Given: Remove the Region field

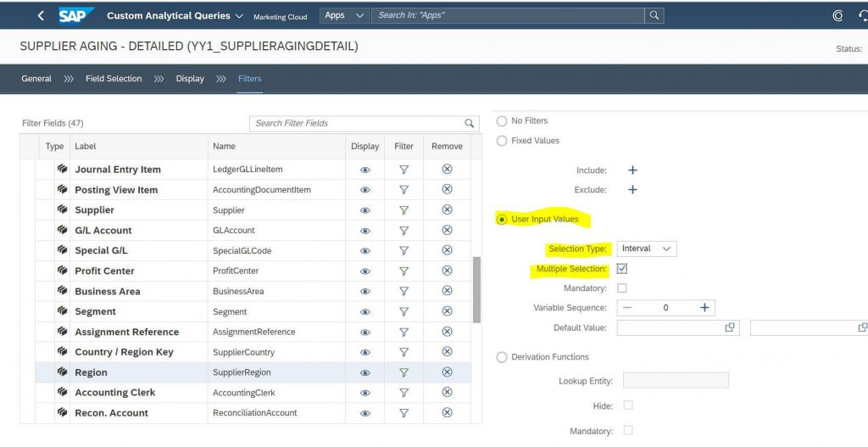Looking at the screenshot, I should 448,372.
